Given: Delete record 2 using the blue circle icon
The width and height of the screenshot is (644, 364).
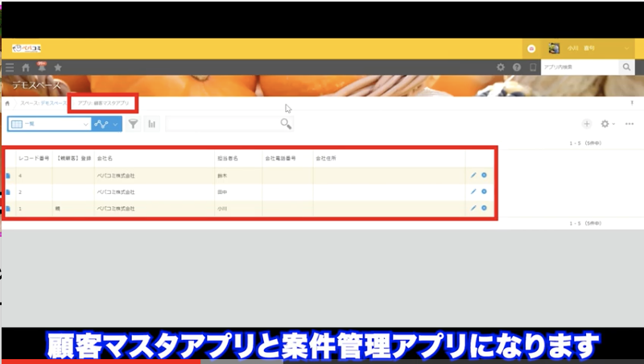Looking at the screenshot, I should coord(484,192).
